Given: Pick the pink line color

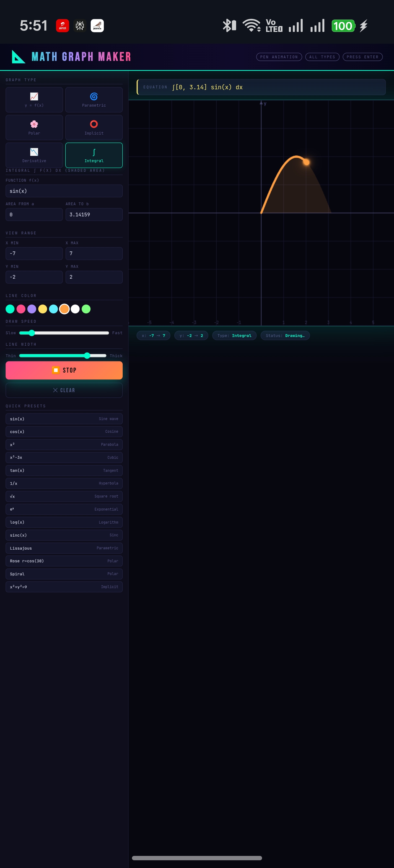Looking at the screenshot, I should pyautogui.click(x=21, y=309).
